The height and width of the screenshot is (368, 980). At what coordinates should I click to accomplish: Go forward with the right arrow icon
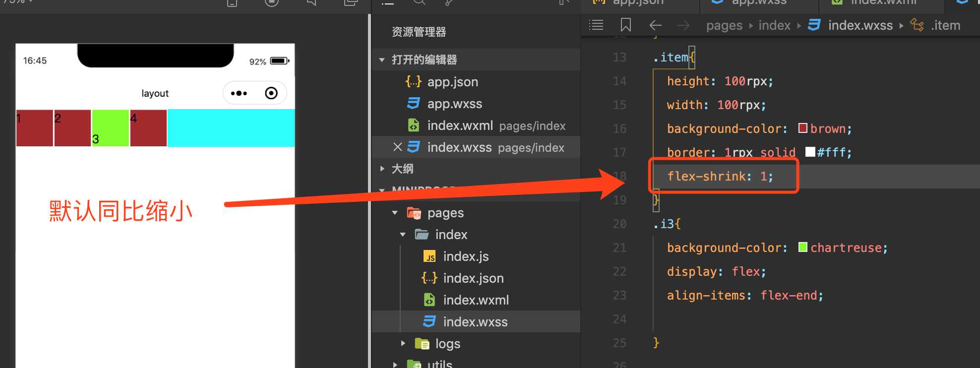(x=683, y=25)
